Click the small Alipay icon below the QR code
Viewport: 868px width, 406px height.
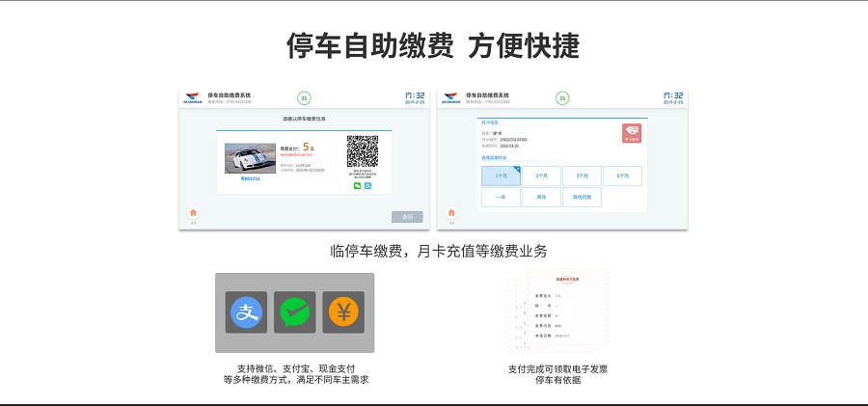367,185
